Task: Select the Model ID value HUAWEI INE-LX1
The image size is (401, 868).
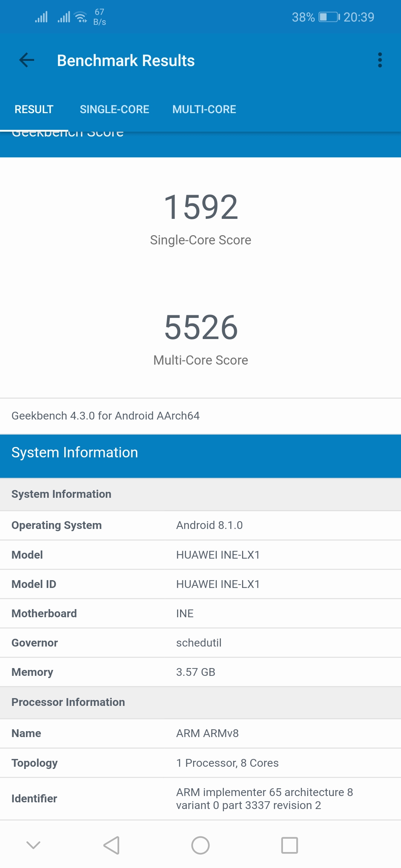Action: tap(218, 584)
